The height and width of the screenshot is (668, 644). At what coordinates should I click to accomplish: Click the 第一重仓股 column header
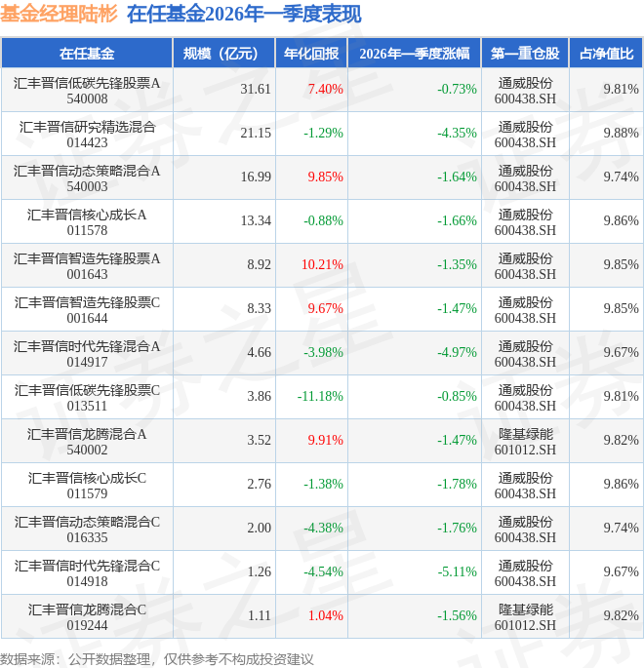525,54
